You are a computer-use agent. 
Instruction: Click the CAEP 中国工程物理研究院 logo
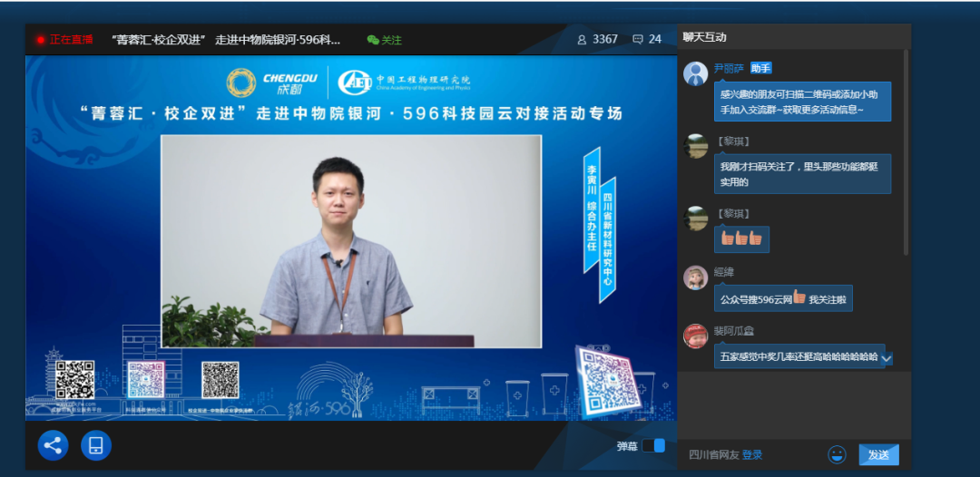point(405,83)
